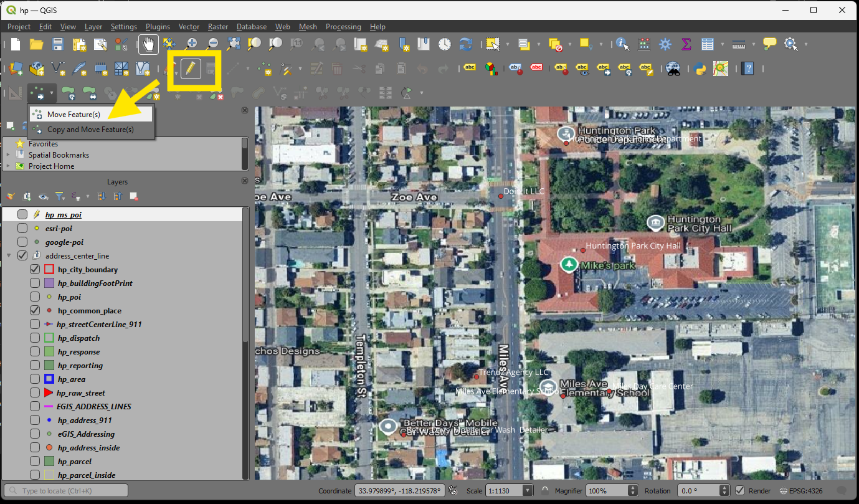Open Messages log icon in status bar

point(843,491)
